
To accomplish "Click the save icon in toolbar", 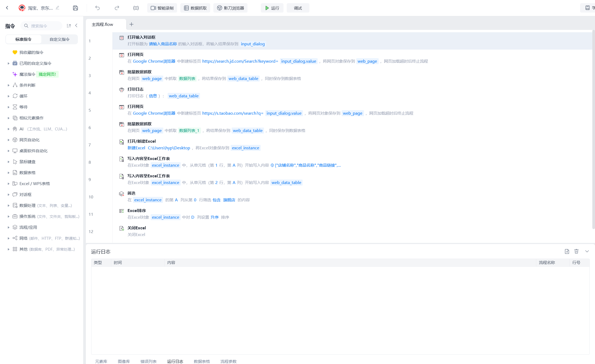I will pyautogui.click(x=75, y=8).
